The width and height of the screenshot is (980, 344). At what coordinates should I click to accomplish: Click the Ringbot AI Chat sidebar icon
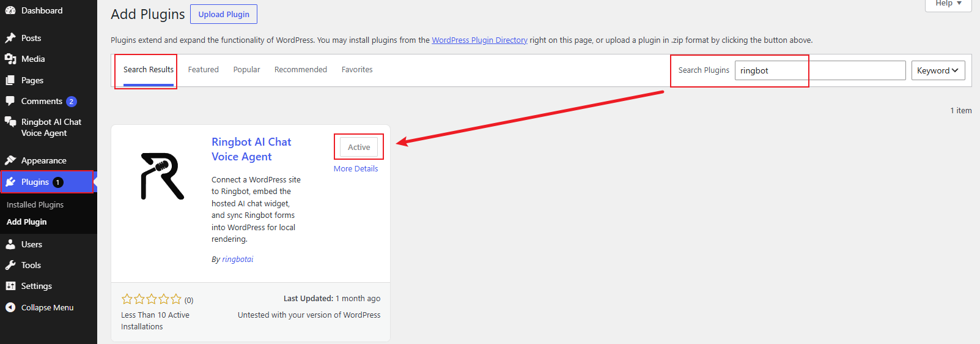pyautogui.click(x=10, y=122)
